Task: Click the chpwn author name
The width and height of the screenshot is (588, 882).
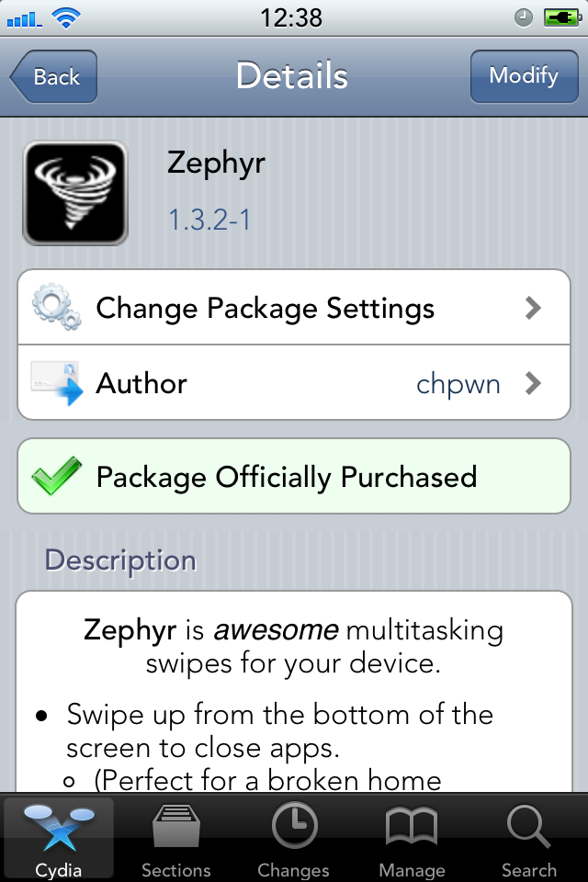Action: click(458, 385)
